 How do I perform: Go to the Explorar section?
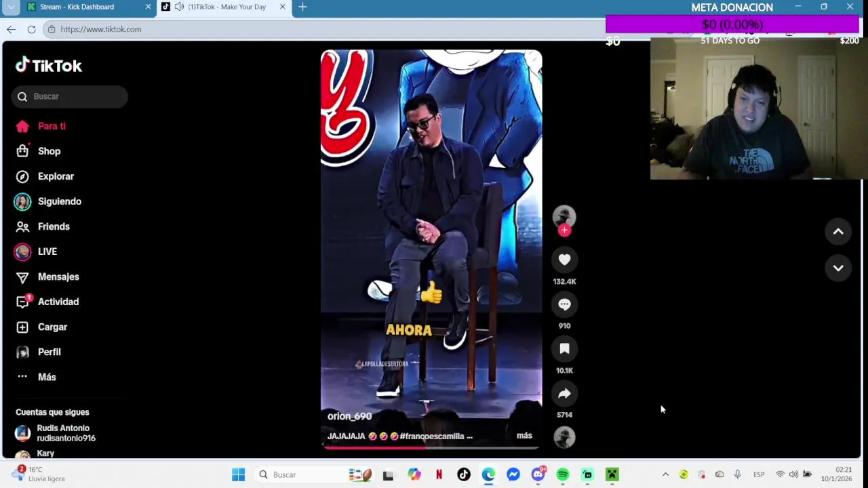click(45, 176)
